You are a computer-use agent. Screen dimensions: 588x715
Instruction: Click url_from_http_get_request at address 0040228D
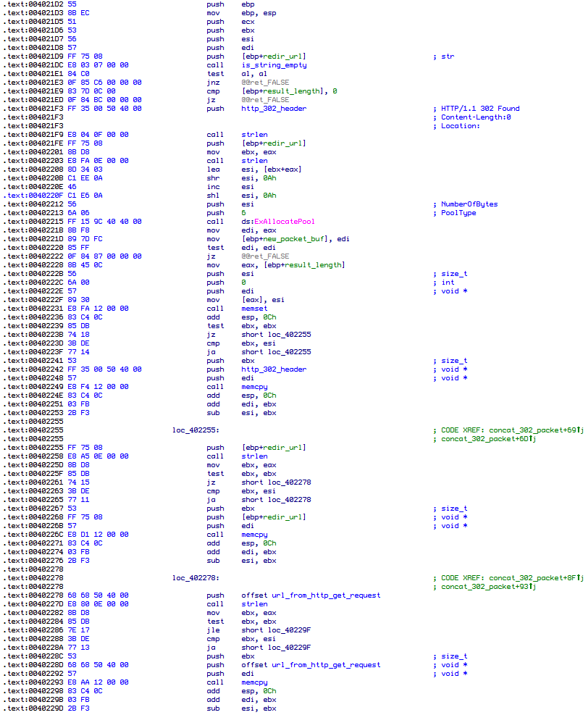(326, 665)
